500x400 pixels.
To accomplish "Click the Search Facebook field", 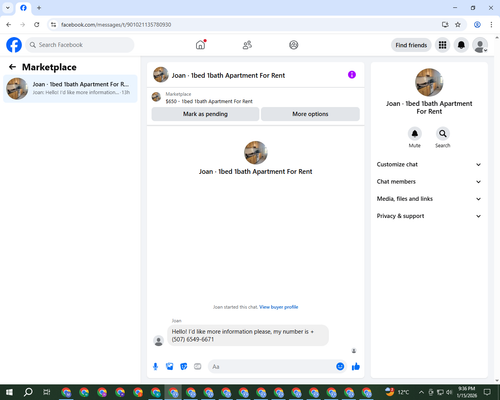I will 80,45.
